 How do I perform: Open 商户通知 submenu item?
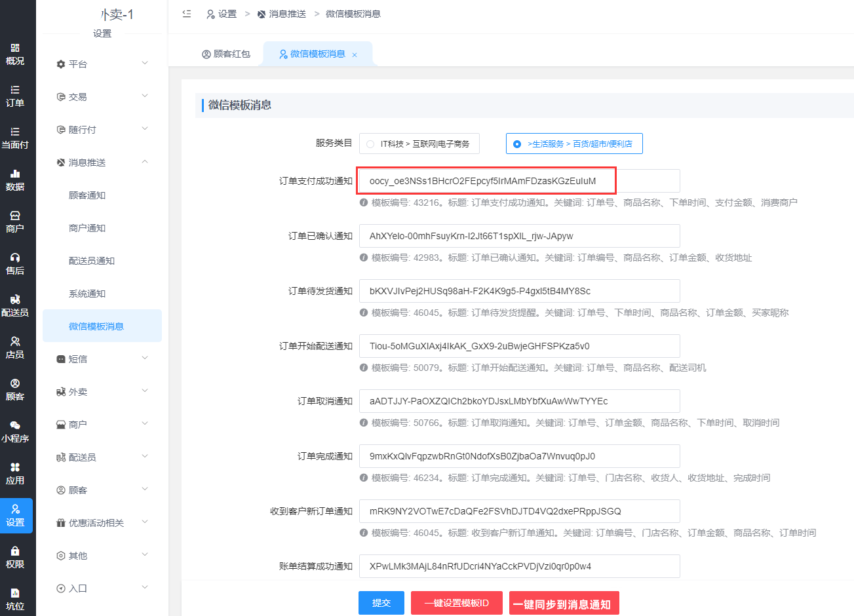pos(102,227)
